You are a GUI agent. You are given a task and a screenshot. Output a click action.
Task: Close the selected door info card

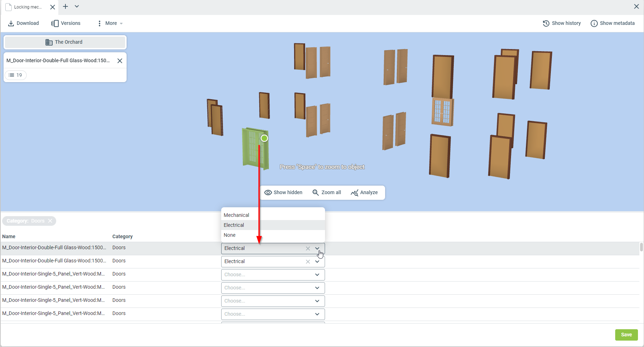click(x=120, y=61)
